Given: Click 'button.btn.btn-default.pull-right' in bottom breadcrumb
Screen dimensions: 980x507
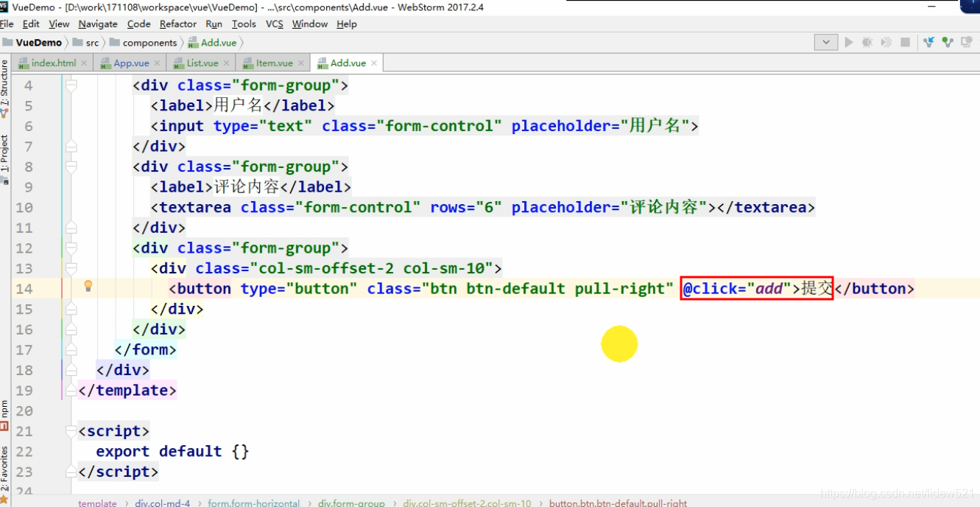Looking at the screenshot, I should click(618, 503).
